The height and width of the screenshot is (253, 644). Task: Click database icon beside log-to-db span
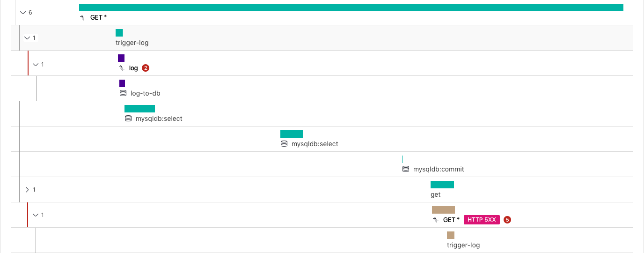(x=123, y=93)
